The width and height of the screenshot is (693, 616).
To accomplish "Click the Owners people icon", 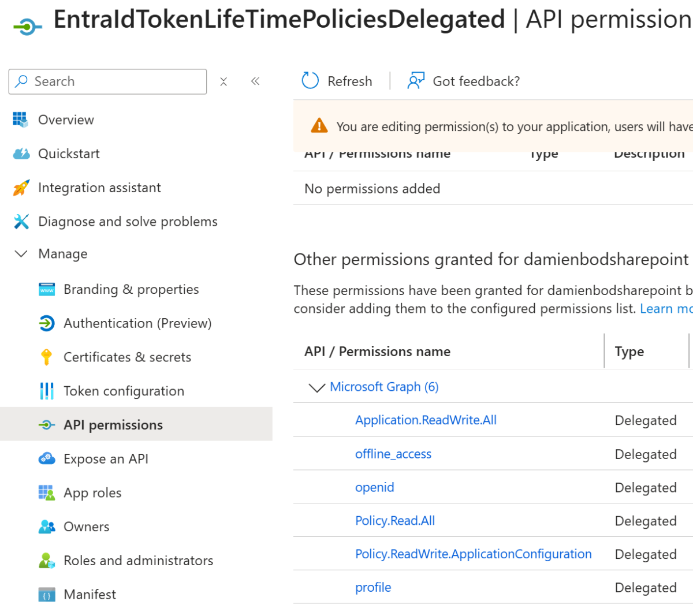I will coord(47,527).
